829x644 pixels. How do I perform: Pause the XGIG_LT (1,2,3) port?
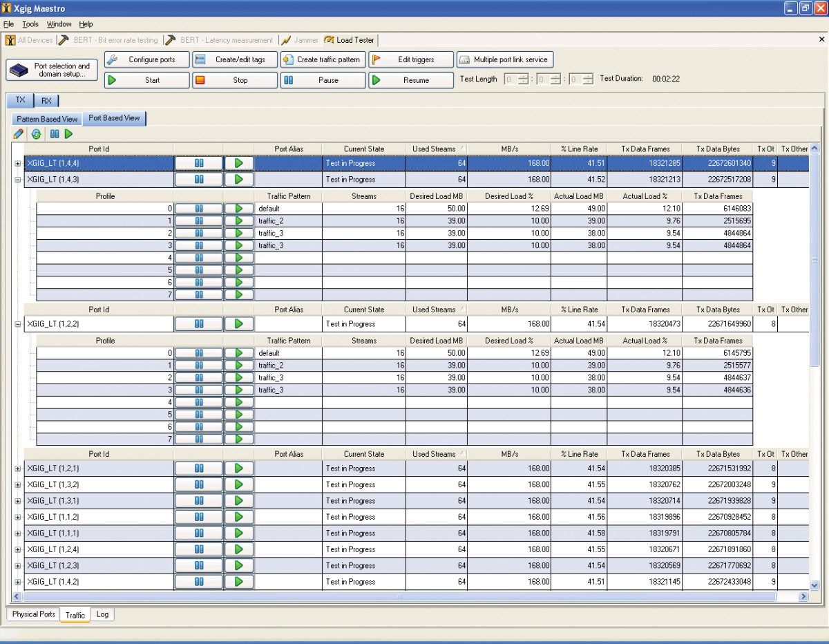click(198, 565)
